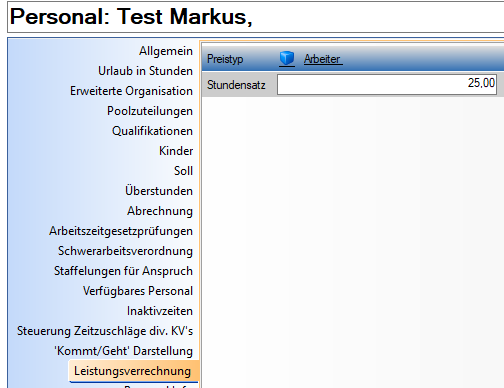Open Staffelungen für Anspruch
This screenshot has height=388, width=504.
point(123,271)
